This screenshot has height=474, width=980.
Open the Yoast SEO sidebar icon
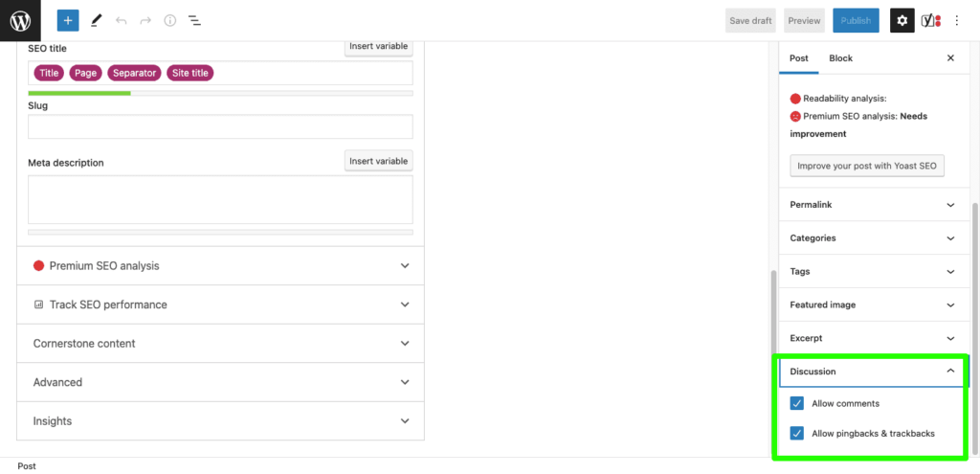pyautogui.click(x=931, y=21)
